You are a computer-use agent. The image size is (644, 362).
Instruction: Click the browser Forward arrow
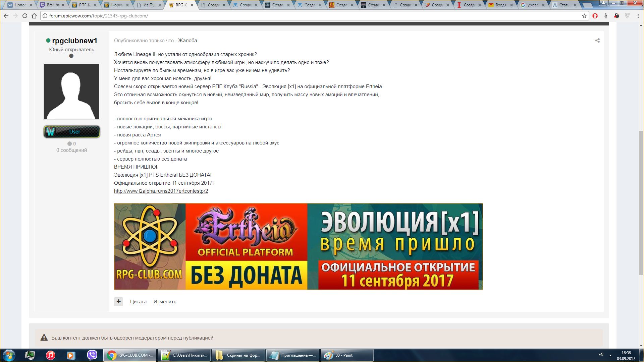[15, 16]
